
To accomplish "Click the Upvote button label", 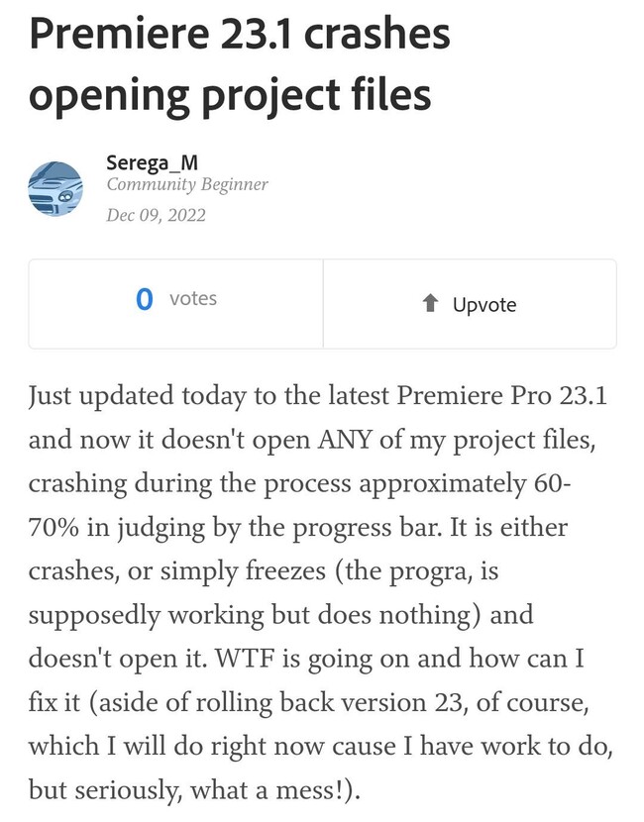I will click(x=484, y=305).
